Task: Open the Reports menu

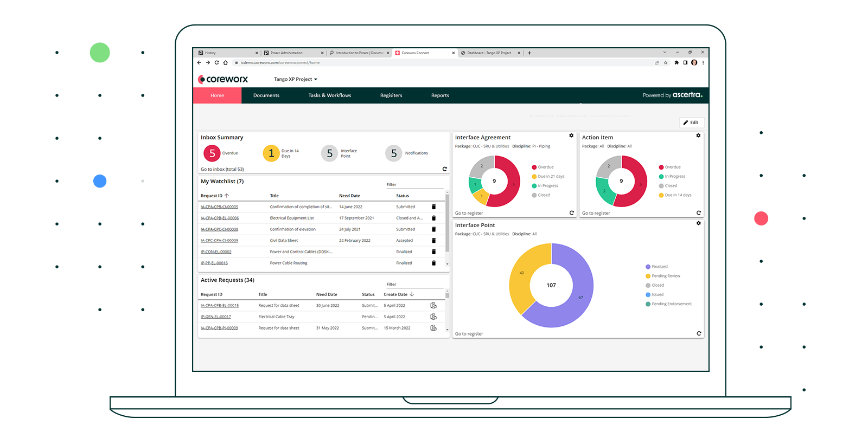Action: pyautogui.click(x=440, y=95)
